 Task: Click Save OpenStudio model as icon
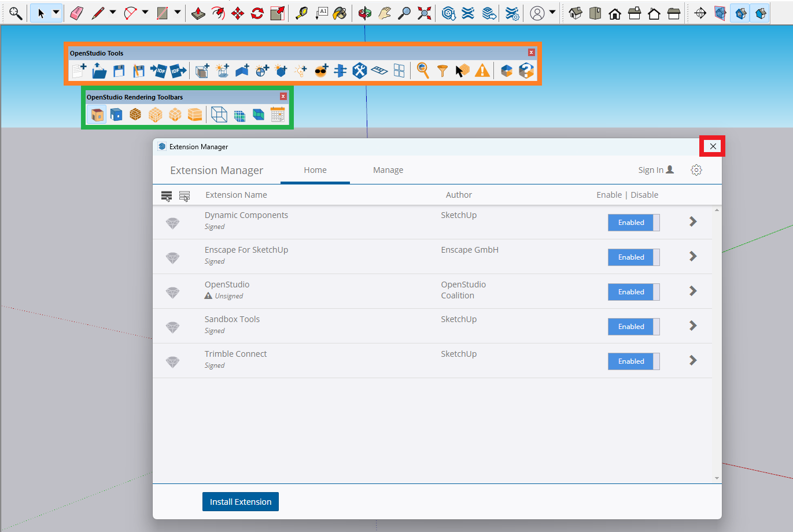click(139, 71)
